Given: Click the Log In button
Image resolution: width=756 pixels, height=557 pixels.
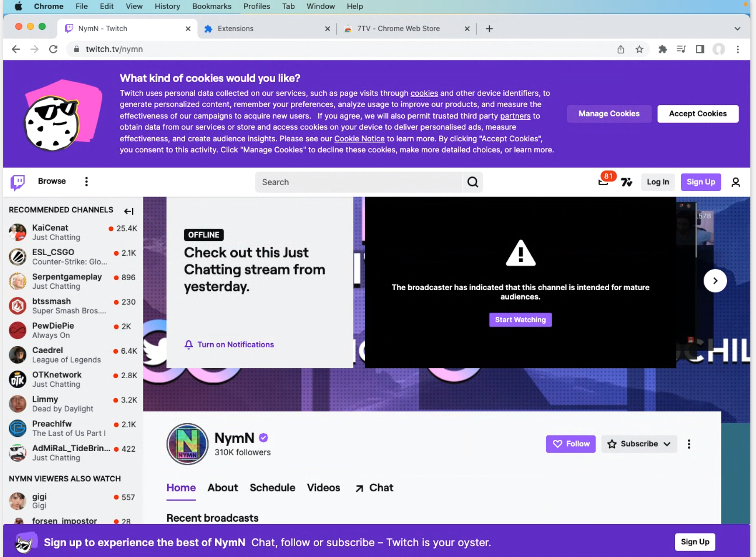Looking at the screenshot, I should point(658,182).
